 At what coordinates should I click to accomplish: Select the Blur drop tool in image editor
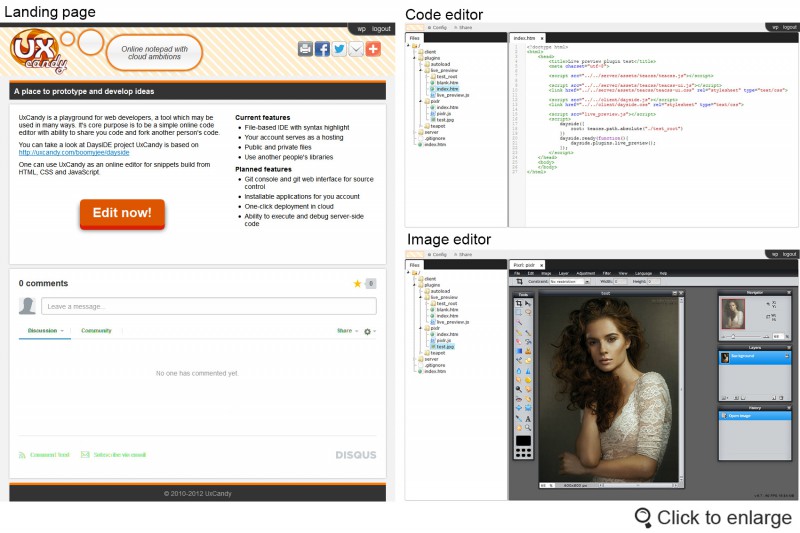[x=519, y=371]
